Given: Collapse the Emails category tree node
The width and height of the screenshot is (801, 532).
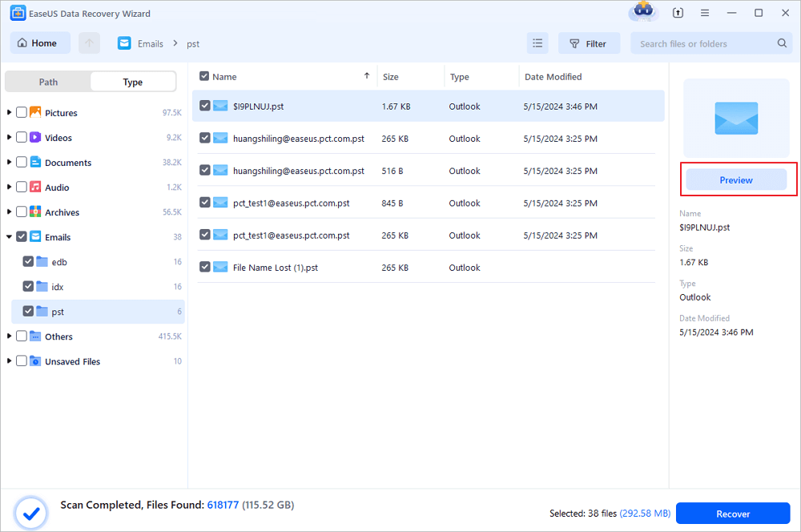Looking at the screenshot, I should (x=9, y=237).
